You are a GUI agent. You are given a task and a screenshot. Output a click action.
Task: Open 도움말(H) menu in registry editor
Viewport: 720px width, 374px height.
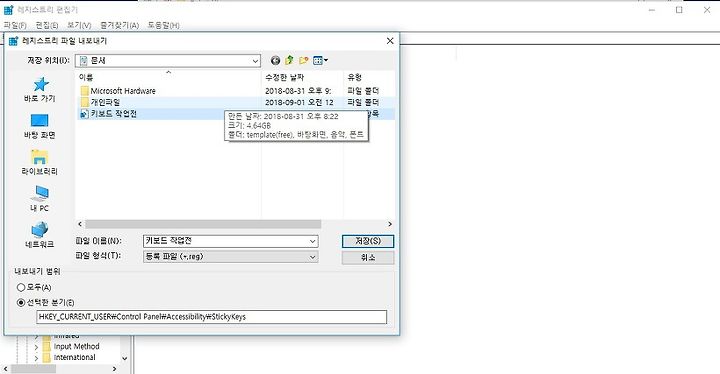pyautogui.click(x=163, y=25)
